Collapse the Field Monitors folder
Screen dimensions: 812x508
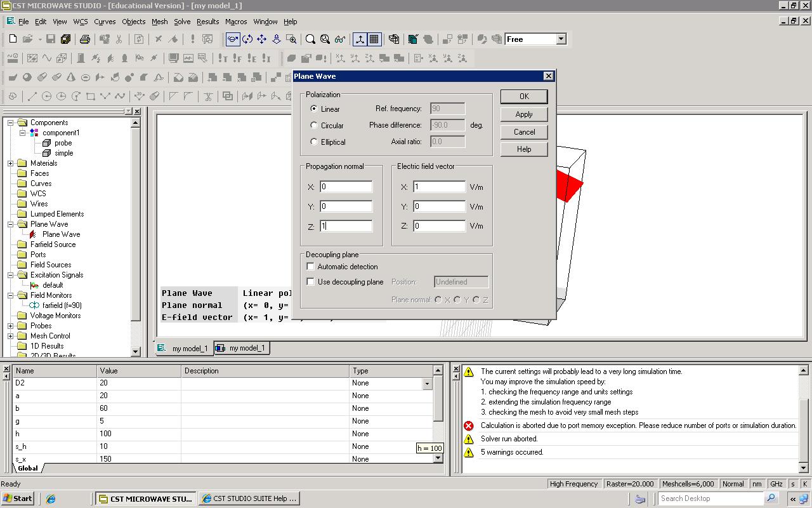11,295
